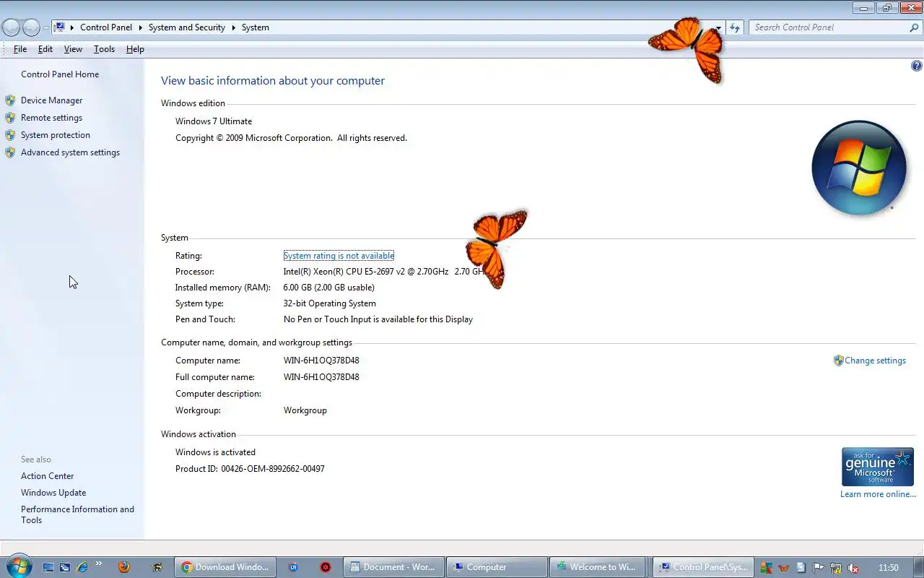Click Change settings for computer name

875,361
